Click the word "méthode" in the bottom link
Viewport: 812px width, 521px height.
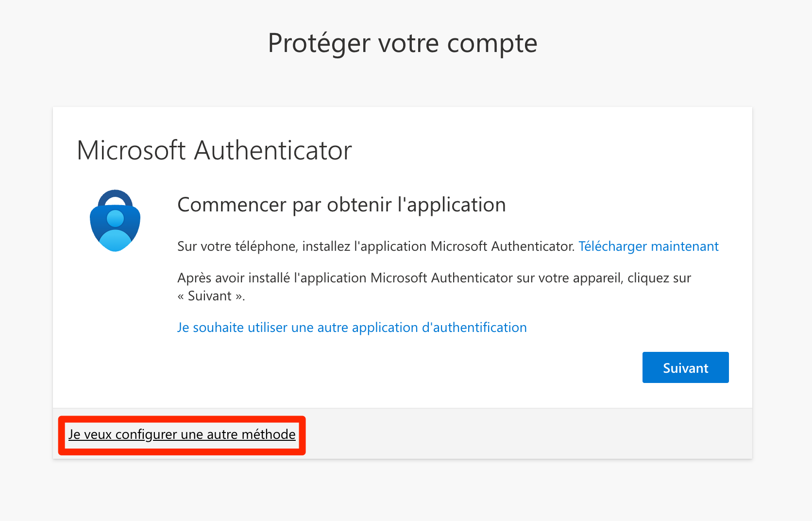(269, 434)
